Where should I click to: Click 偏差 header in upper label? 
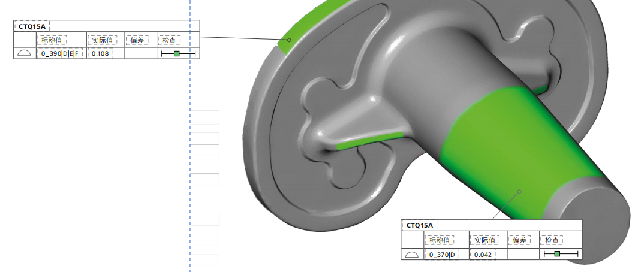tap(137, 40)
